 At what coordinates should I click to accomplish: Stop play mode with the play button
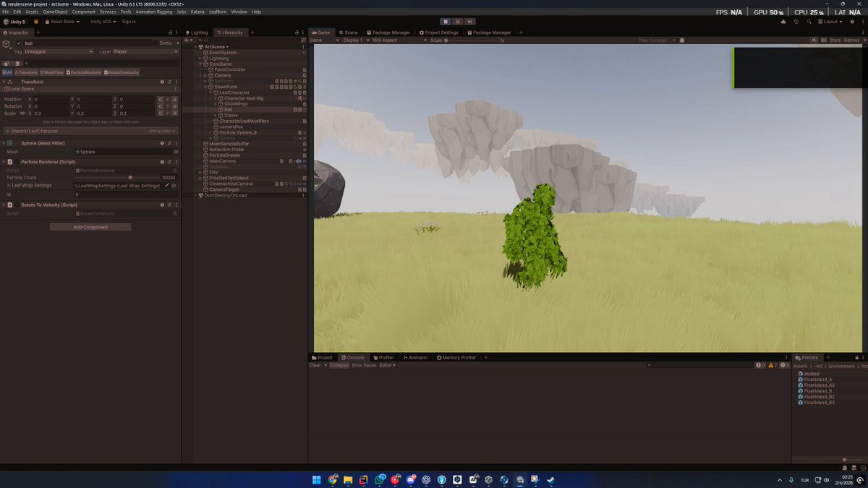(x=446, y=22)
